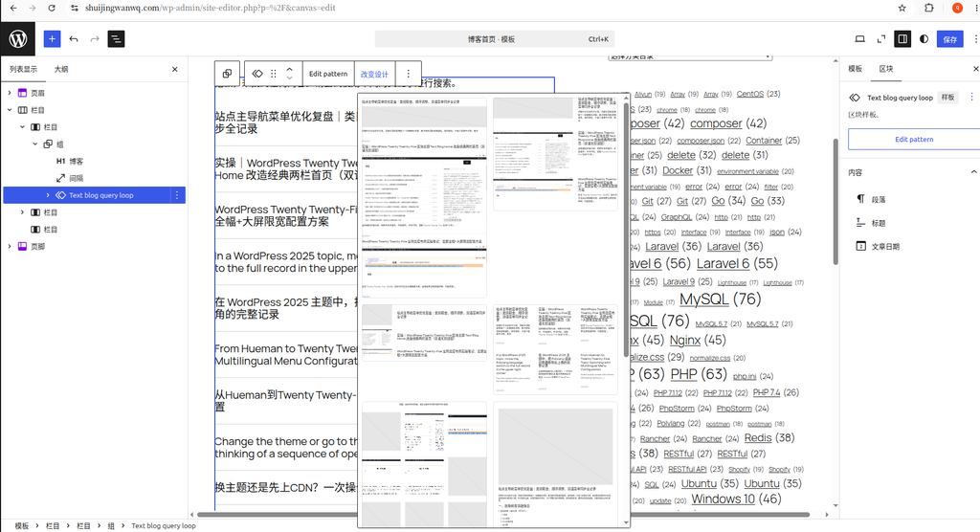This screenshot has width=980, height=532.
Task: Select the 页脚 template part icon
Action: tap(23, 246)
